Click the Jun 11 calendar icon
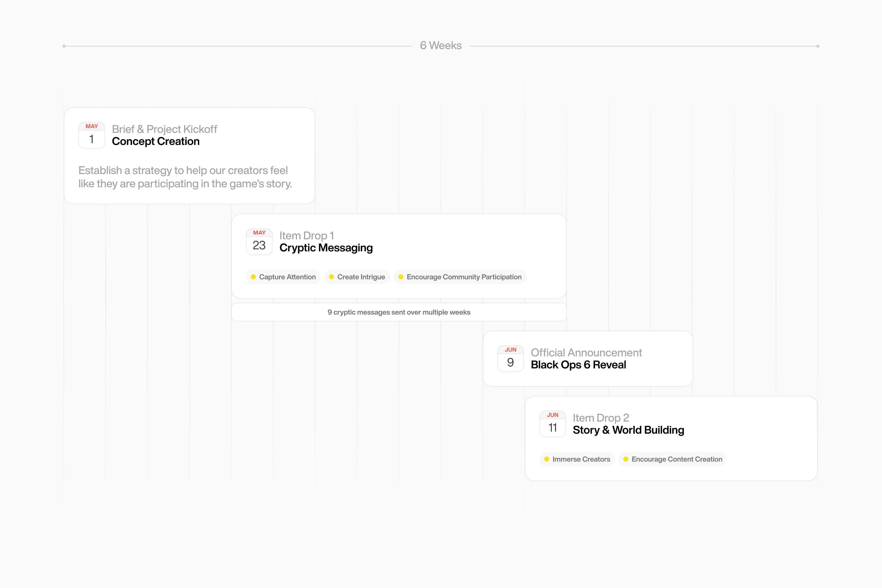The image size is (882, 588). click(x=552, y=424)
